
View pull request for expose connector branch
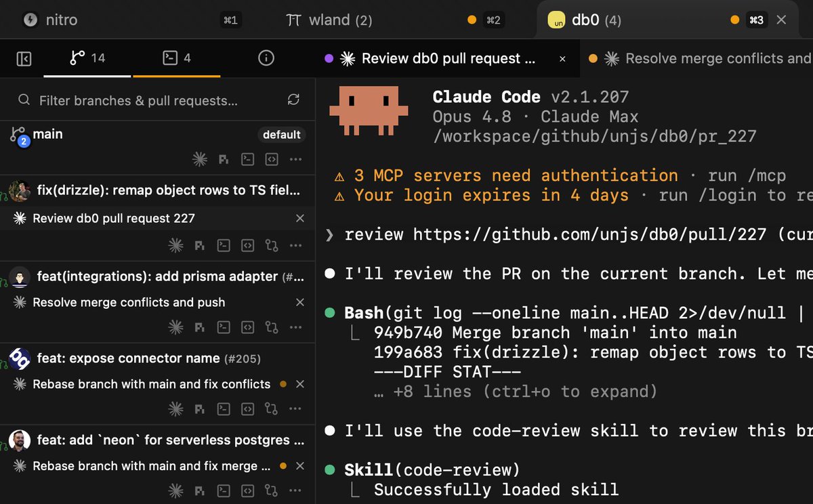pos(272,409)
